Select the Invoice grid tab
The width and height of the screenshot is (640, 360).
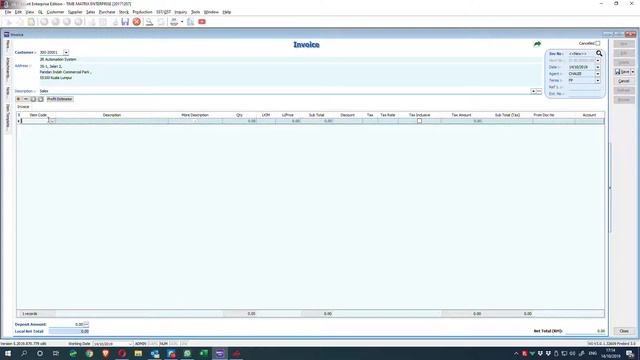(23, 107)
